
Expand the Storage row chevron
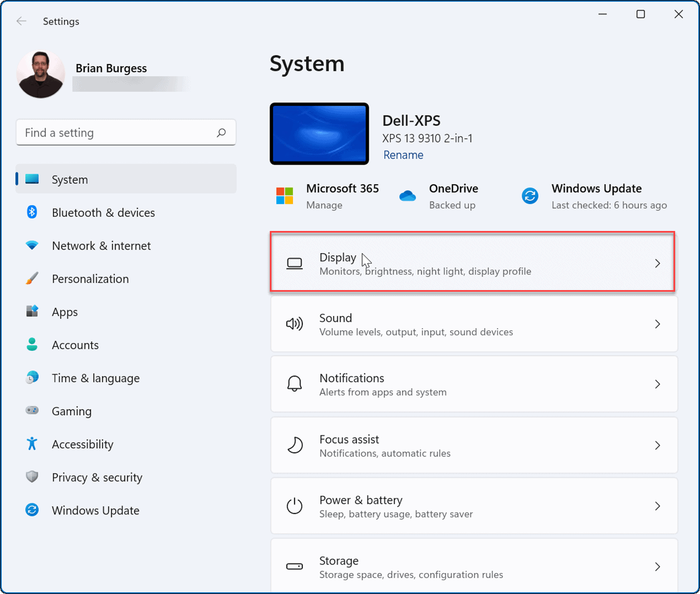(x=657, y=566)
